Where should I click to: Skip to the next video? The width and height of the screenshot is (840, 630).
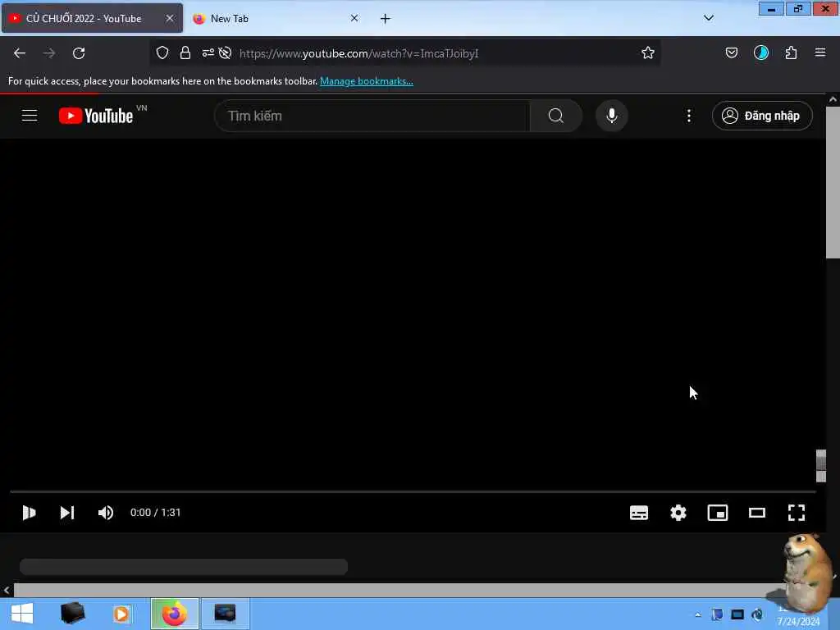point(67,513)
